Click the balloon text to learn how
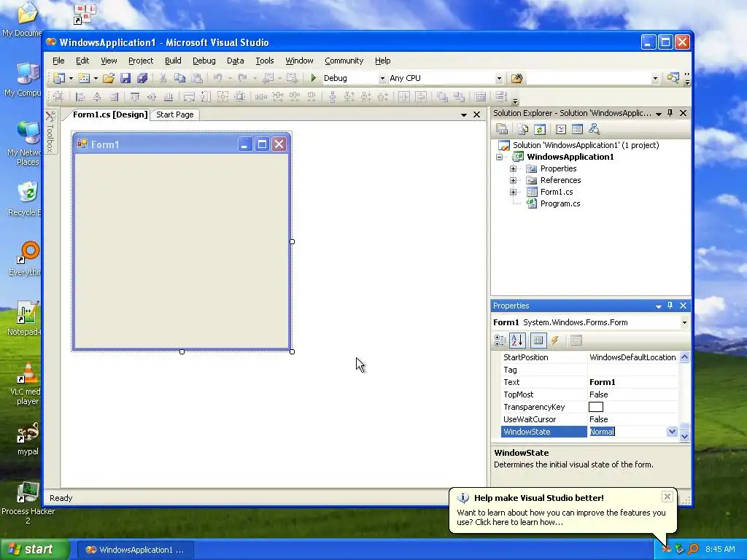Viewport: 747px width, 560px height. point(561,517)
